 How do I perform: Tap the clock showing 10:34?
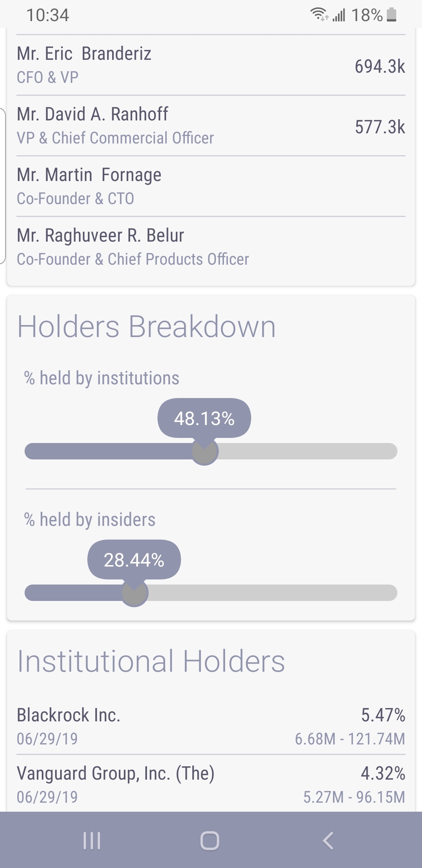[48, 15]
